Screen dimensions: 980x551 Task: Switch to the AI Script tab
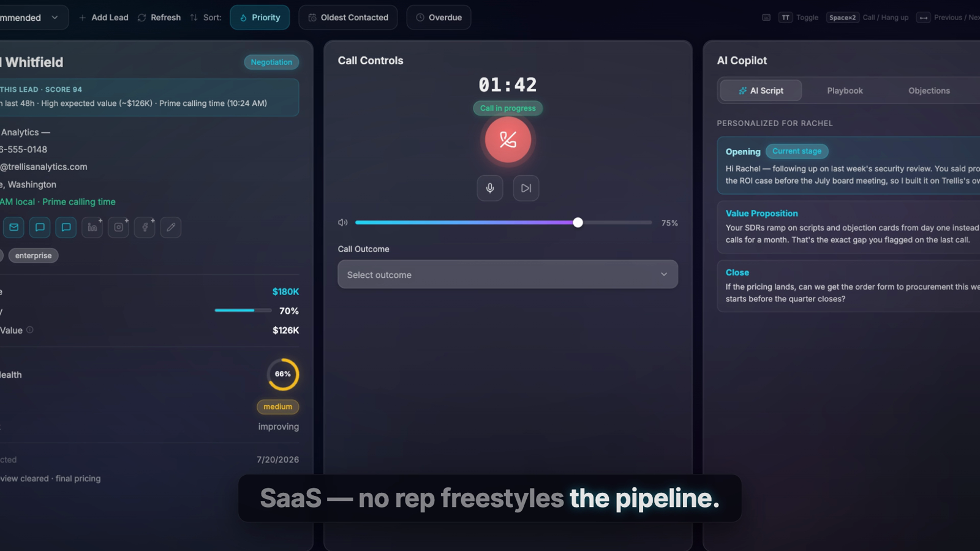pos(761,91)
